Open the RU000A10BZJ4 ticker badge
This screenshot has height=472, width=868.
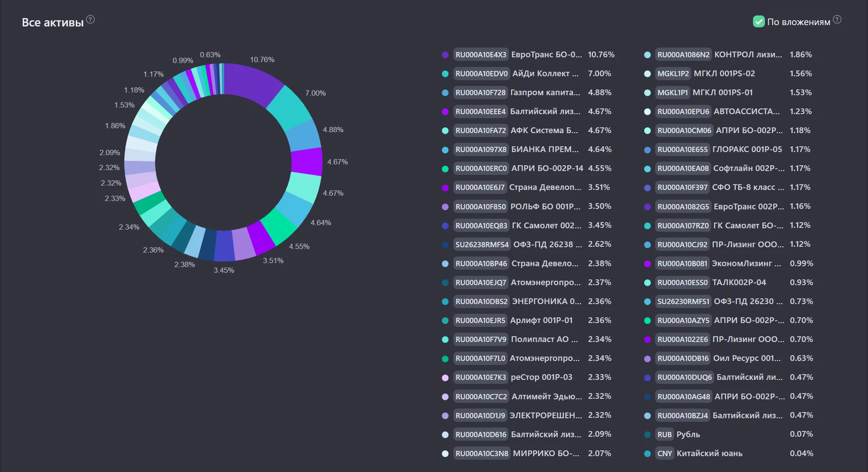coord(683,416)
